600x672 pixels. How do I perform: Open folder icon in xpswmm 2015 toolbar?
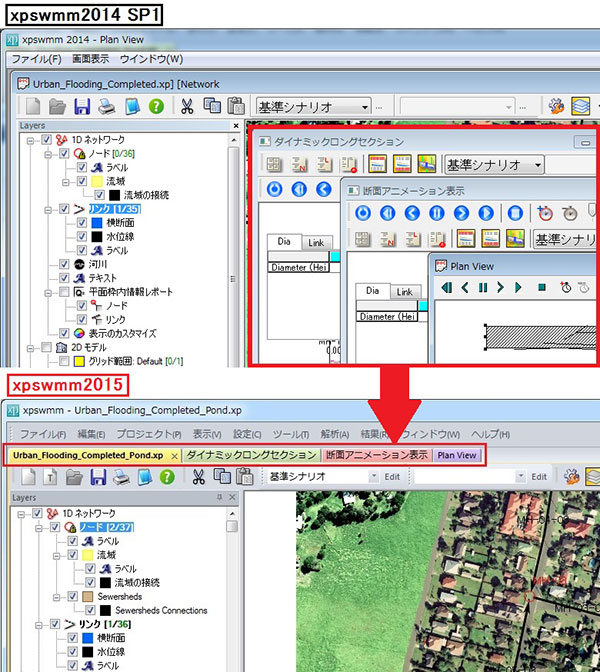pos(74,477)
